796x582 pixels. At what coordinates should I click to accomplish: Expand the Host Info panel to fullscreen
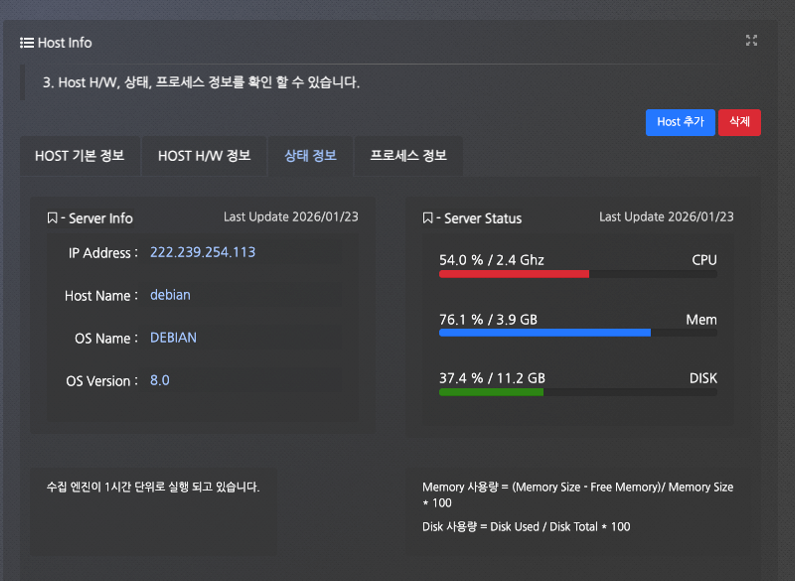[751, 41]
